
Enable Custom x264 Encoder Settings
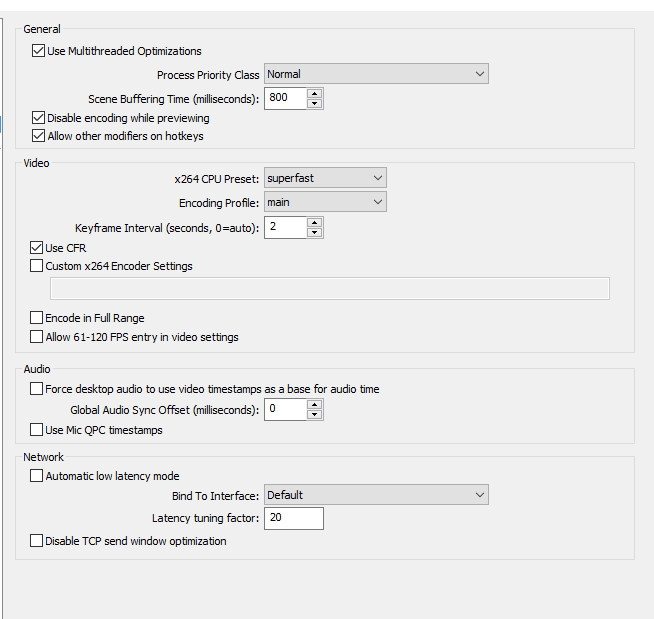coord(36,266)
